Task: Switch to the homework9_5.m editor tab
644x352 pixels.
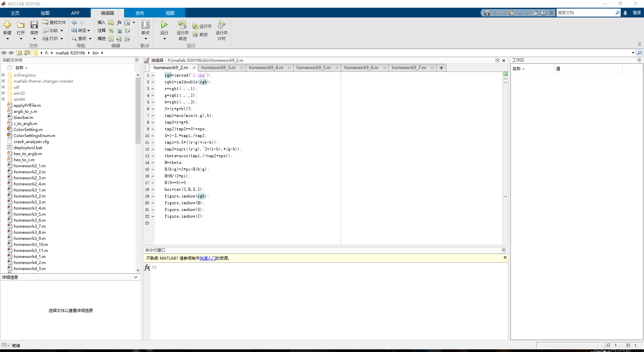Action: [x=314, y=68]
